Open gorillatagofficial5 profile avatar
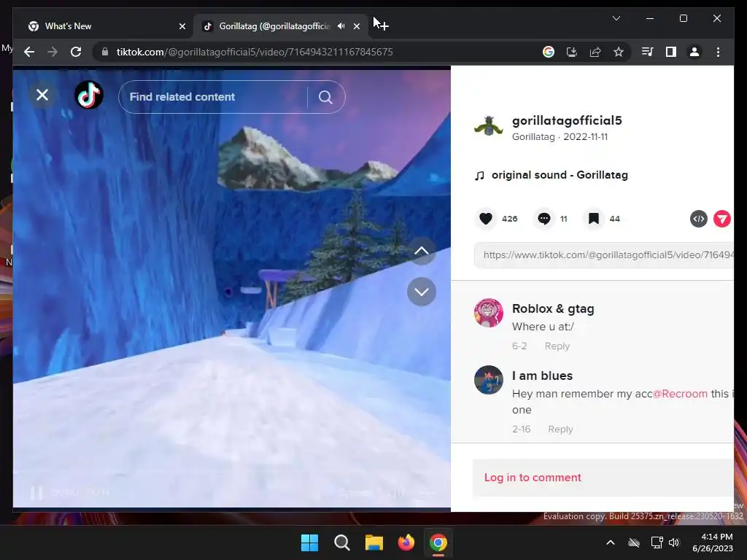747x560 pixels. click(488, 127)
